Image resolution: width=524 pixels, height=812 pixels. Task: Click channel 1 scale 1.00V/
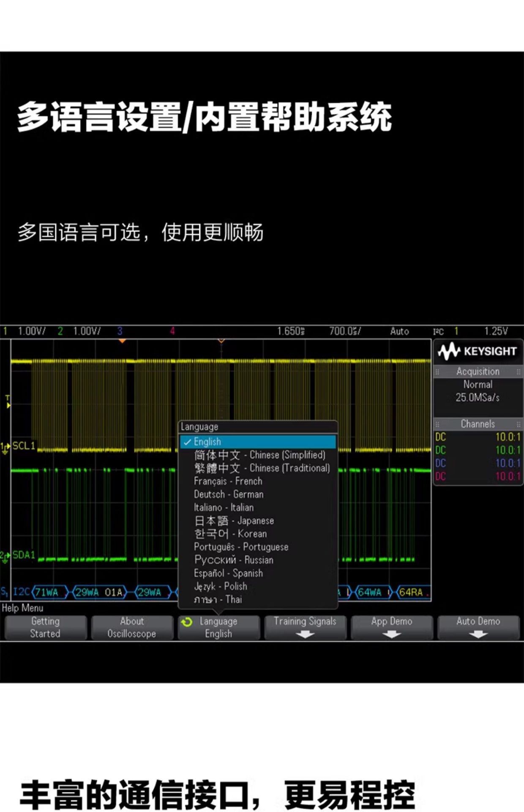[x=32, y=331]
